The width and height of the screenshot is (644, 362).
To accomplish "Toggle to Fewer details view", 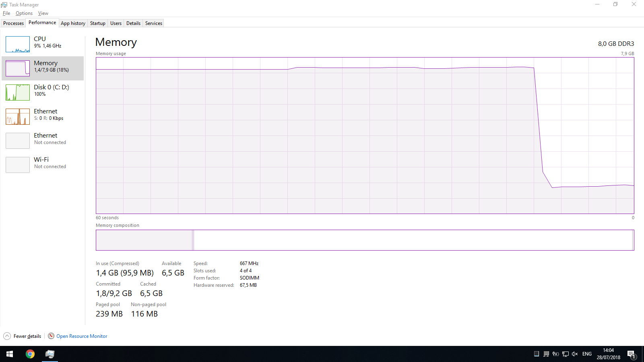I will tap(22, 336).
